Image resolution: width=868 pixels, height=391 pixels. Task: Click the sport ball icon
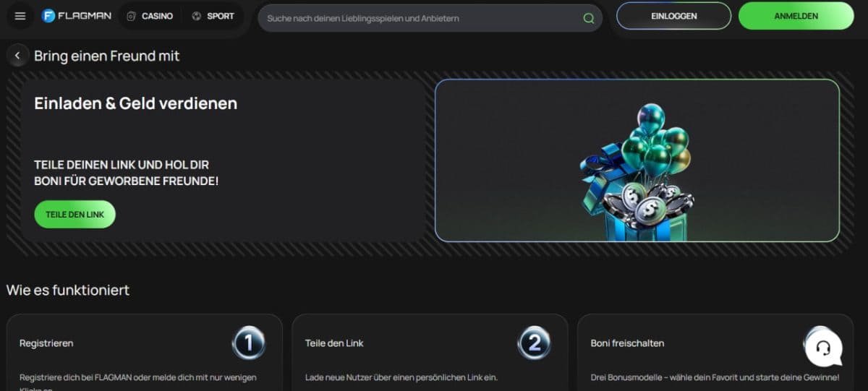197,16
